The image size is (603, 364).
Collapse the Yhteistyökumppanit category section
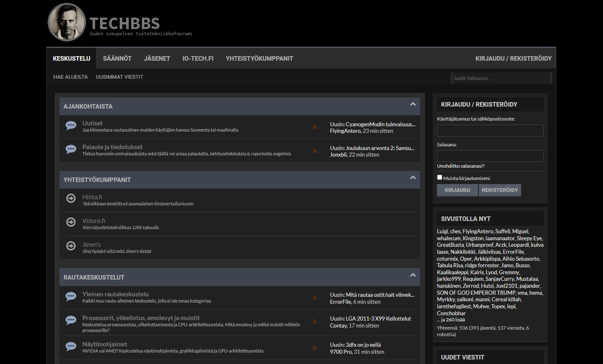tap(413, 178)
